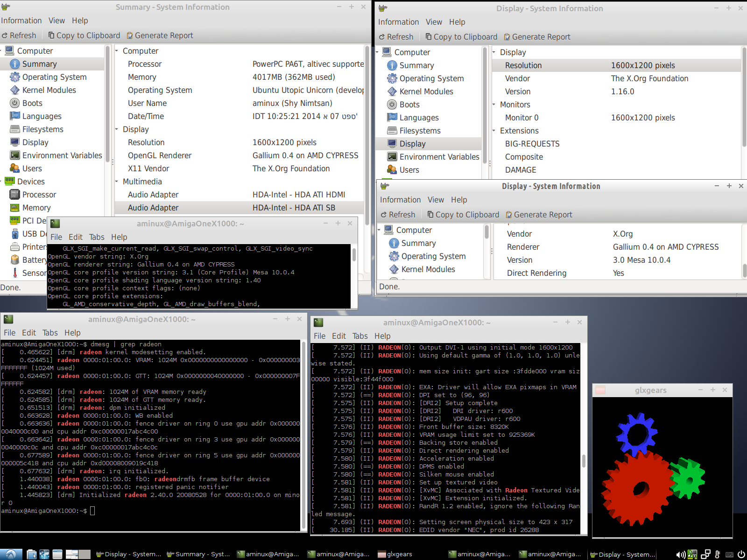Image resolution: width=747 pixels, height=560 pixels.
Task: Click Refresh in the Summary window toolbar
Action: coord(19,35)
